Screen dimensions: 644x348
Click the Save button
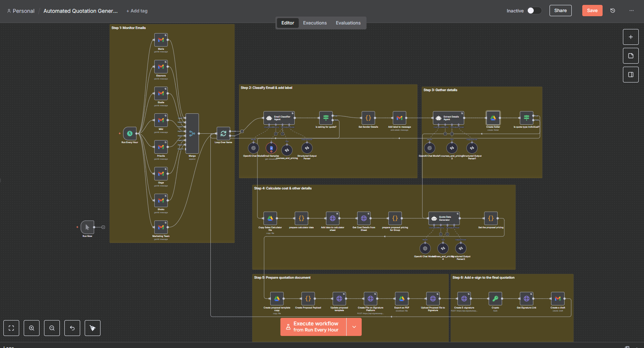[x=592, y=11]
